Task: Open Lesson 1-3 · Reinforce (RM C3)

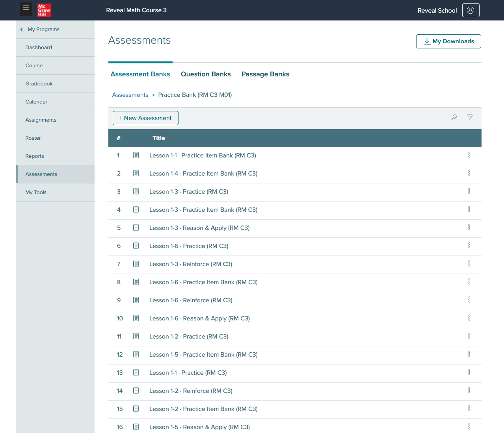Action: 191,264
